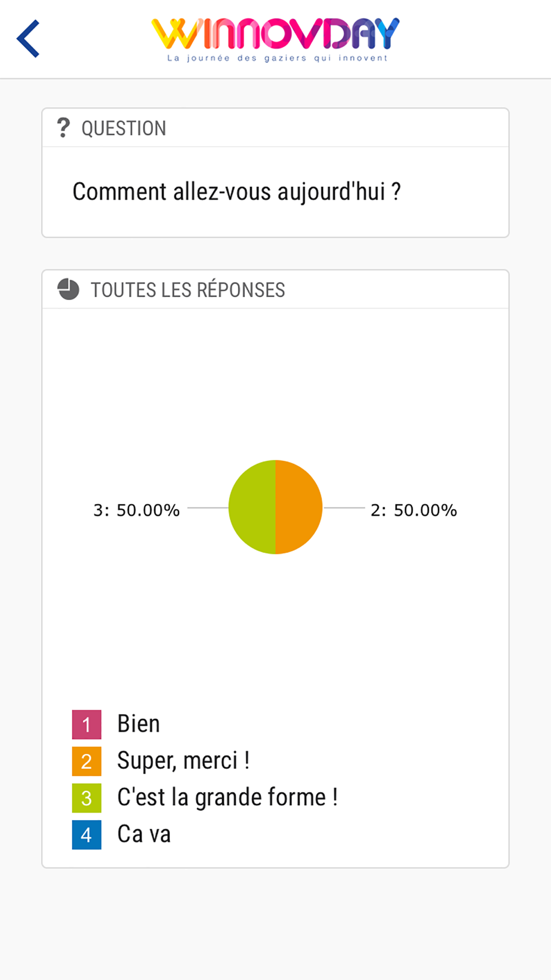Select the pink number 1 legend box
Viewport: 551px width, 980px height.
click(87, 724)
